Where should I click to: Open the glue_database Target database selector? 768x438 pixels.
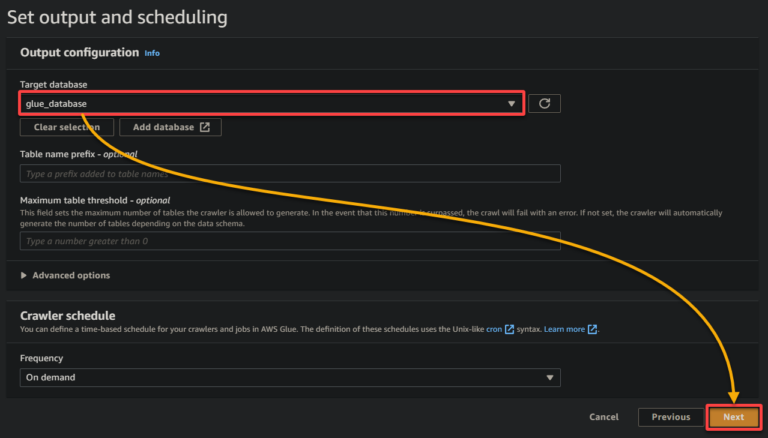[x=270, y=103]
